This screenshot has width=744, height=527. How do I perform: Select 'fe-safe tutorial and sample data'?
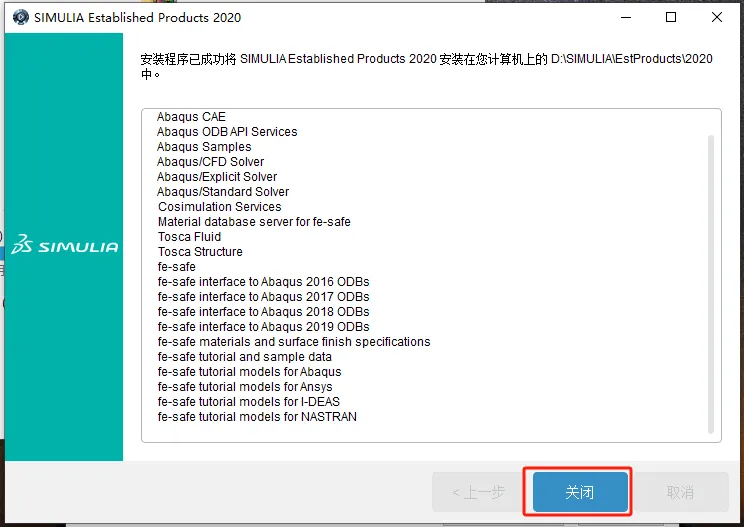coord(245,357)
